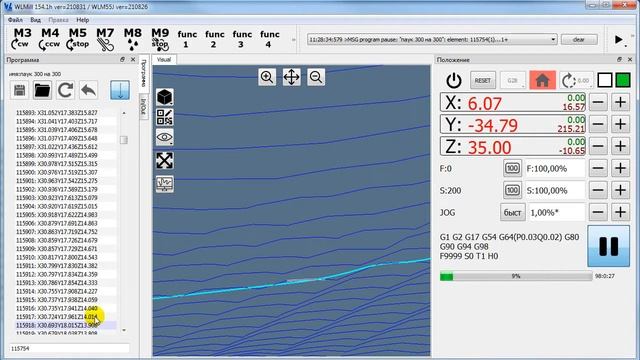
Task: Zoom out of the visual view
Action: (316, 77)
